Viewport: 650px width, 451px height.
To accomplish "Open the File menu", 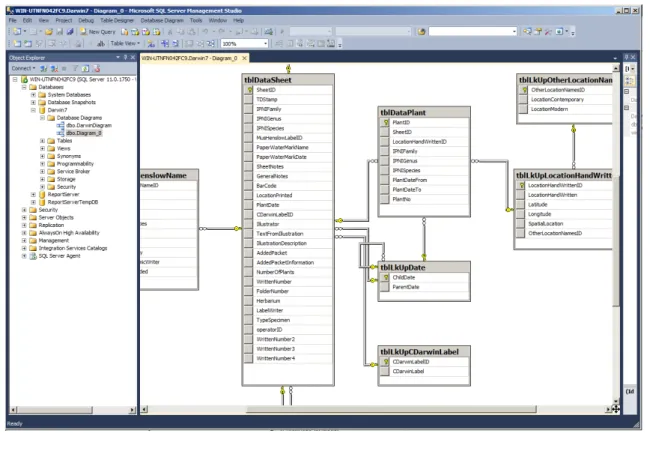I will tap(13, 20).
